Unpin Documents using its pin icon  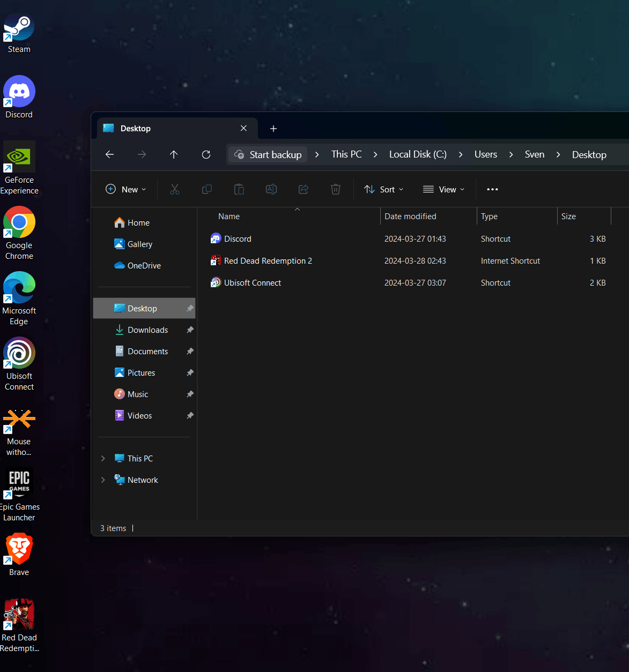coord(190,352)
